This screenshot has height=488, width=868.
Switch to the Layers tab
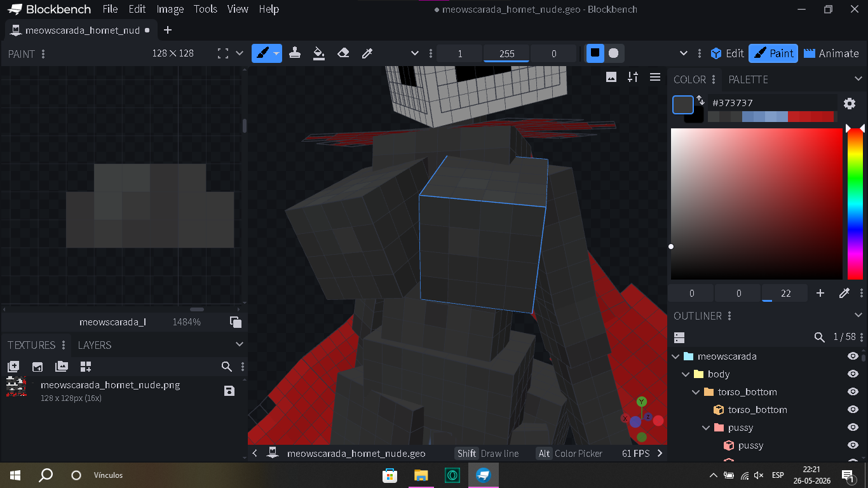(x=95, y=345)
